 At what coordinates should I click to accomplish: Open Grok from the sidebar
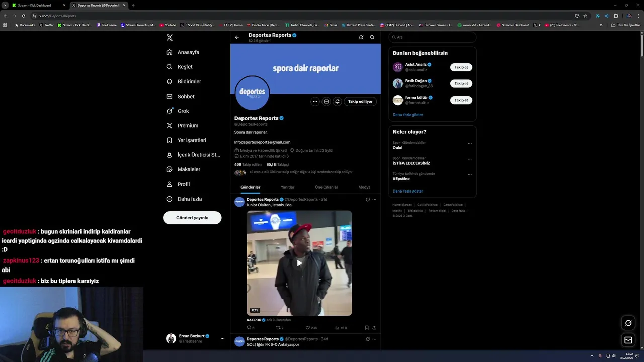pos(178,111)
